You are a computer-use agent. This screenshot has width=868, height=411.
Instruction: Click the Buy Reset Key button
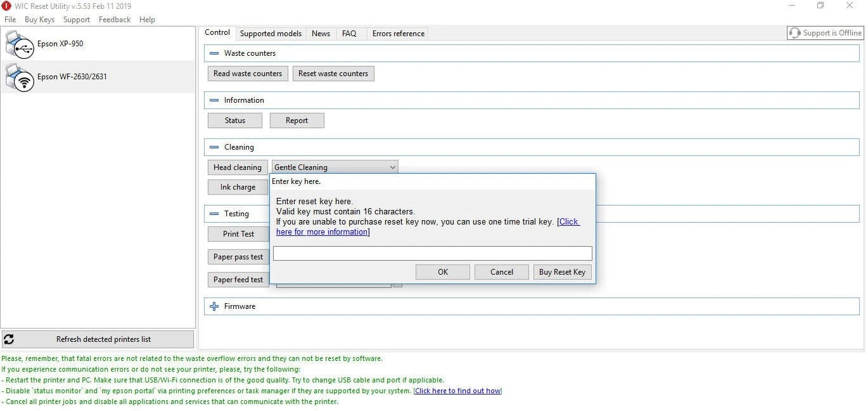pyautogui.click(x=562, y=272)
